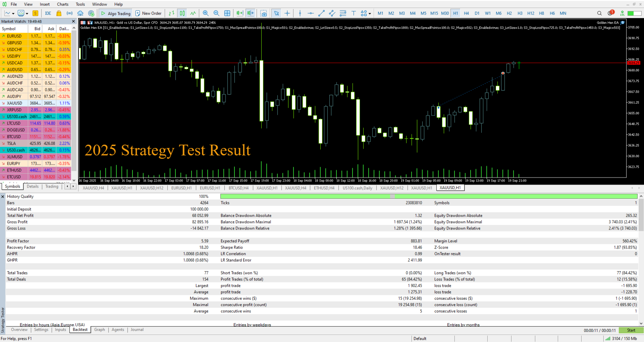
Task: Open a New Order
Action: [x=149, y=13]
